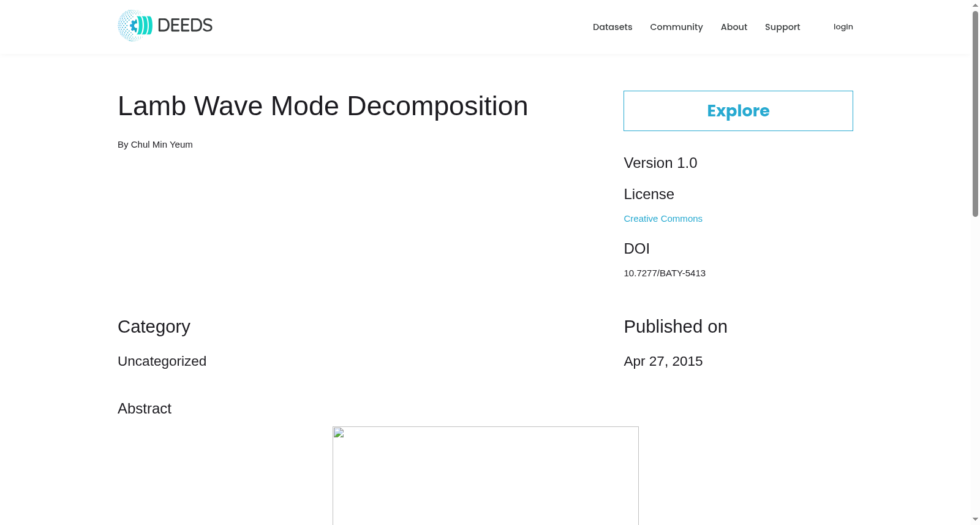Click the License heading
980x525 pixels.
[649, 194]
